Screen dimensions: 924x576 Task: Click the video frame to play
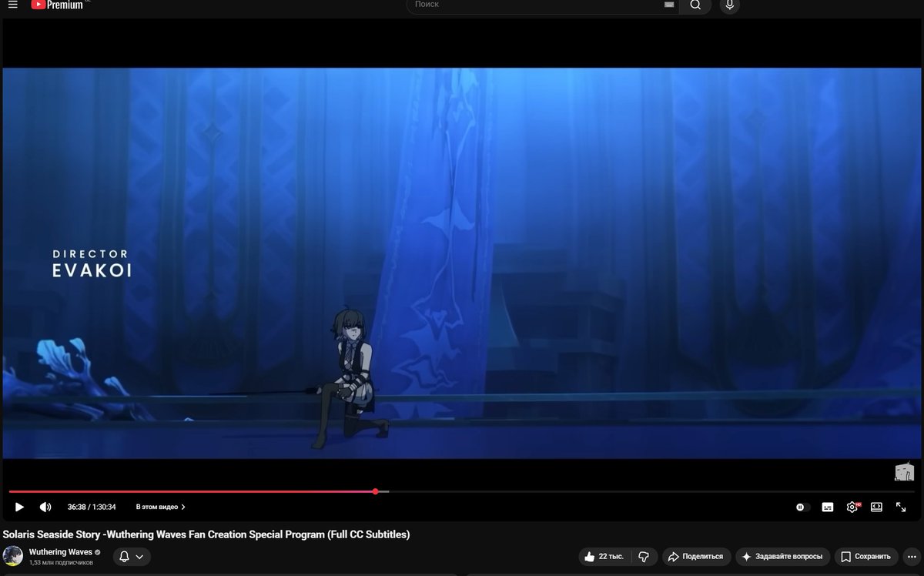coord(462,263)
